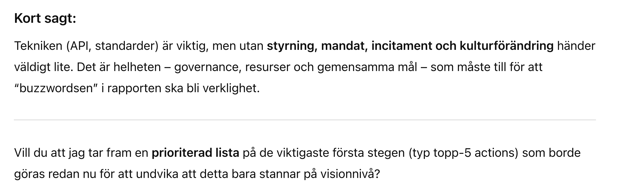The width and height of the screenshot is (644, 186).
Task: Click the word "helheten"
Action: (137, 67)
